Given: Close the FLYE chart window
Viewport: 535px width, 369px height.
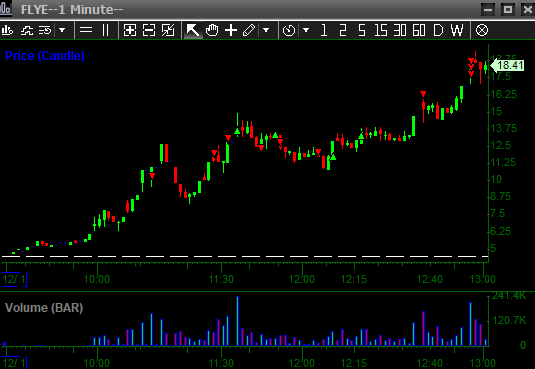Looking at the screenshot, I should pos(527,9).
